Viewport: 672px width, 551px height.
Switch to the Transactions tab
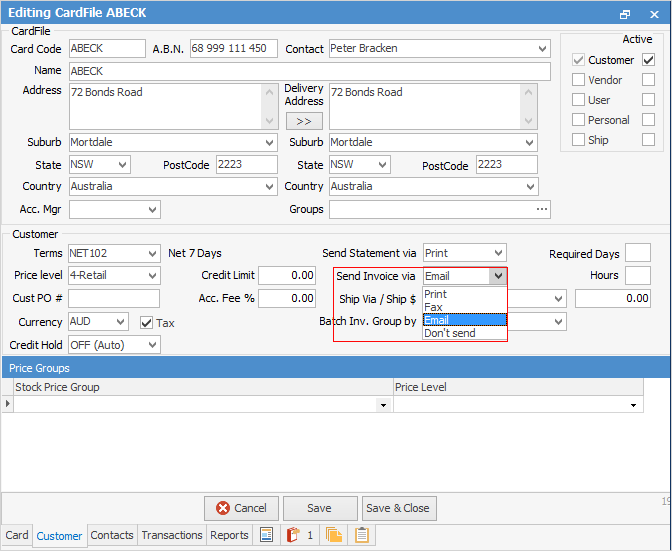coord(172,535)
